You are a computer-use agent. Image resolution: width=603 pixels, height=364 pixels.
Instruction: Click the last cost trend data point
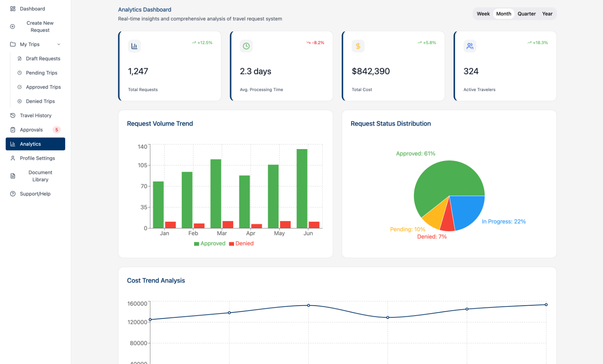(546, 305)
